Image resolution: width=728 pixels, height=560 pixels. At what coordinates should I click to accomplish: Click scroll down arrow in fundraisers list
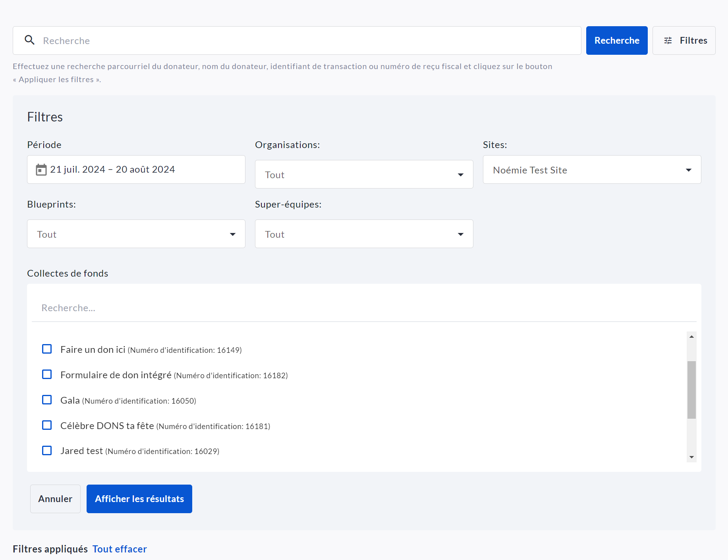tap(691, 457)
